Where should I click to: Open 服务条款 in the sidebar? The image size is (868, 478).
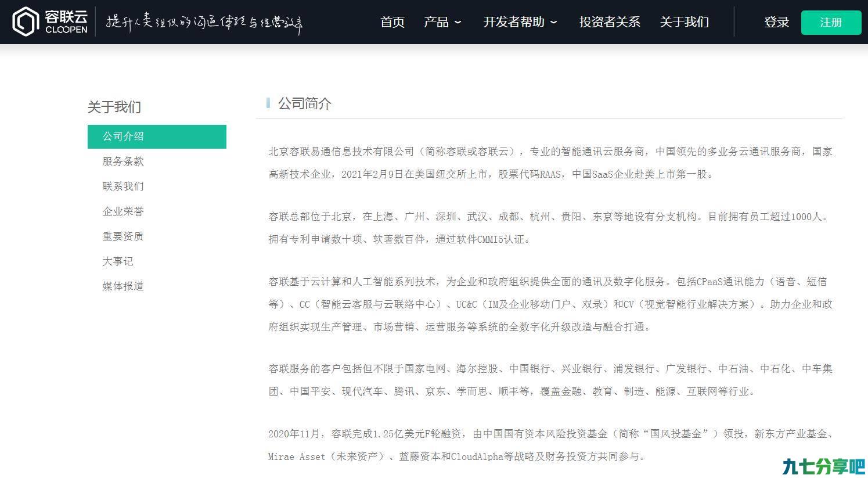coord(123,161)
